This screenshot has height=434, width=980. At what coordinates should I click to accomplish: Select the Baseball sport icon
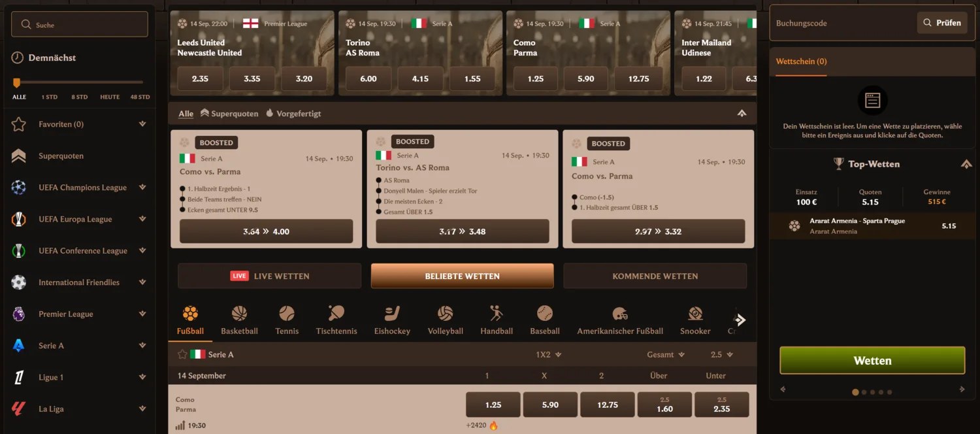click(545, 313)
